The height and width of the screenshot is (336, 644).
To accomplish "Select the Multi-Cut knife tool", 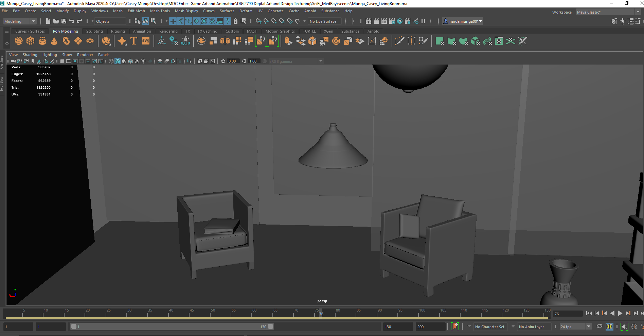I will click(x=400, y=41).
